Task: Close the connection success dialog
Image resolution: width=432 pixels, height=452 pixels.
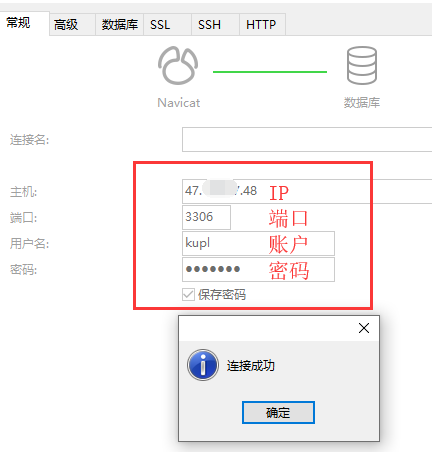Action: click(x=364, y=328)
